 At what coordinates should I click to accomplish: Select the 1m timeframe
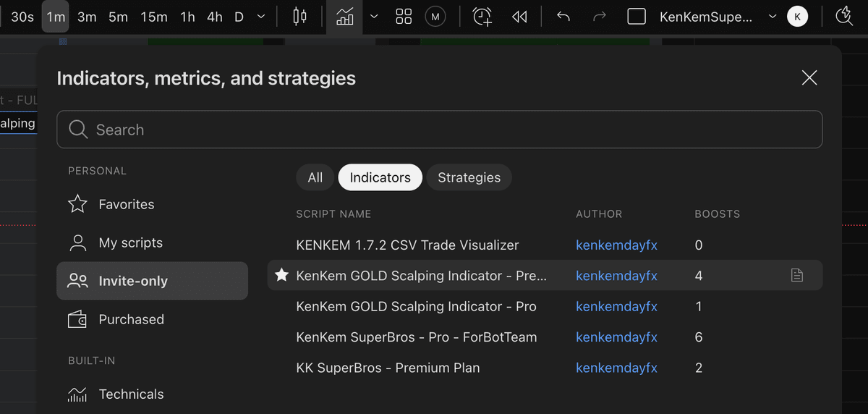55,17
